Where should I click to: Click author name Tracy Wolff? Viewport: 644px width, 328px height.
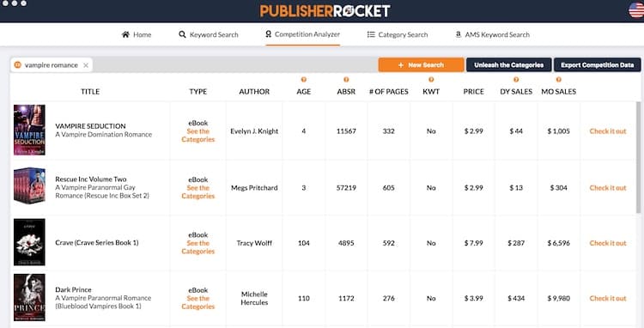pyautogui.click(x=254, y=243)
